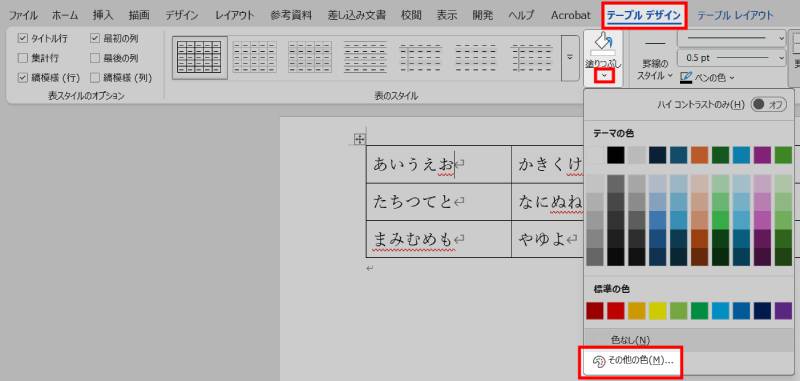The height and width of the screenshot is (381, 800).
Task: Click the table cell やゆよ
Action: (548, 239)
